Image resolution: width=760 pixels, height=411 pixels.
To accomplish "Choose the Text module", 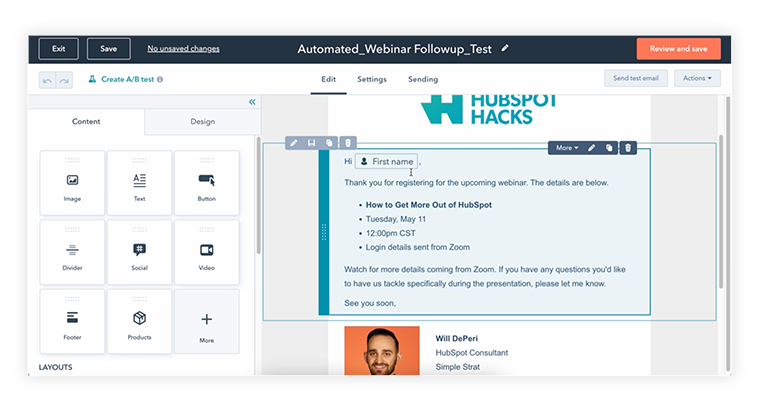I will [x=140, y=183].
